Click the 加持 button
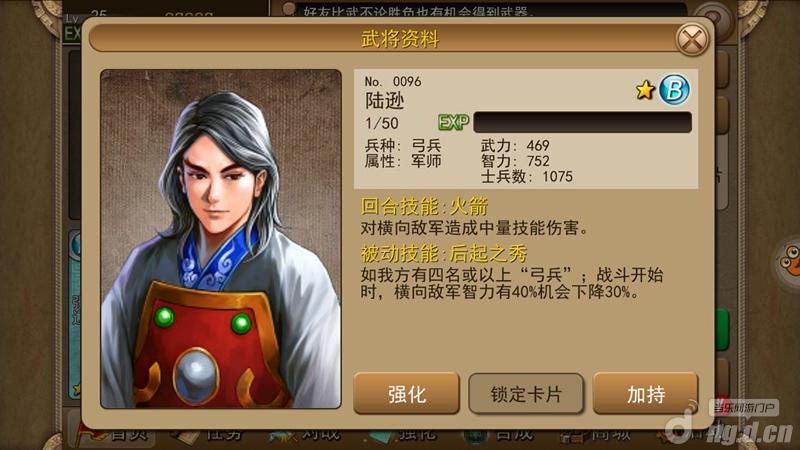The height and width of the screenshot is (450, 800). [645, 393]
